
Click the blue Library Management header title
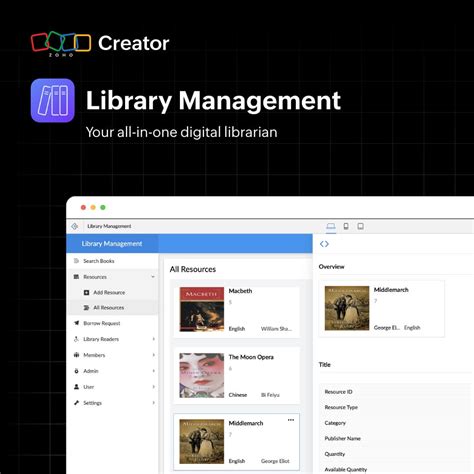pos(112,244)
